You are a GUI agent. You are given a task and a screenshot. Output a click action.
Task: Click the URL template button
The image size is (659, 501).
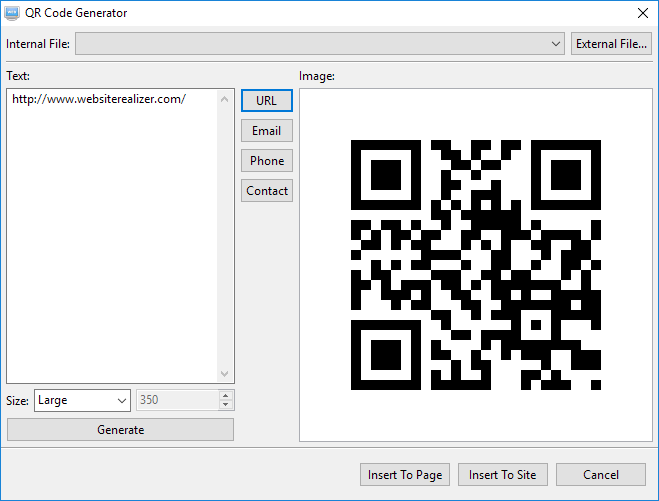[x=266, y=100]
